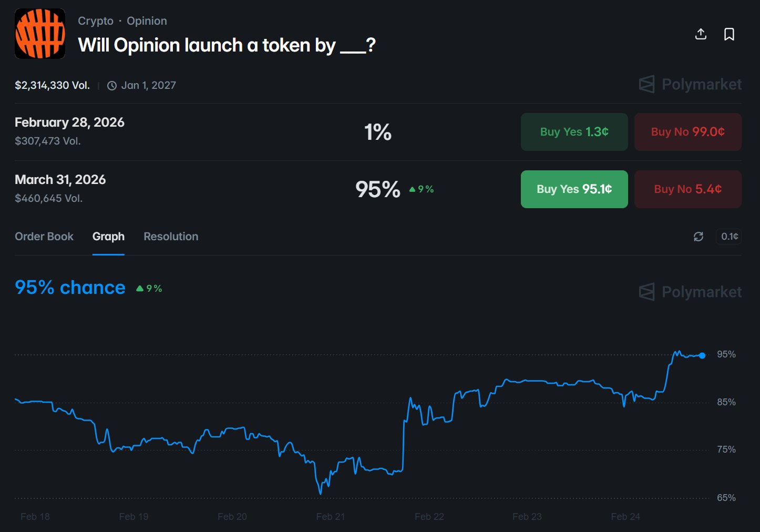
Task: Click the share upload icon
Action: click(701, 34)
